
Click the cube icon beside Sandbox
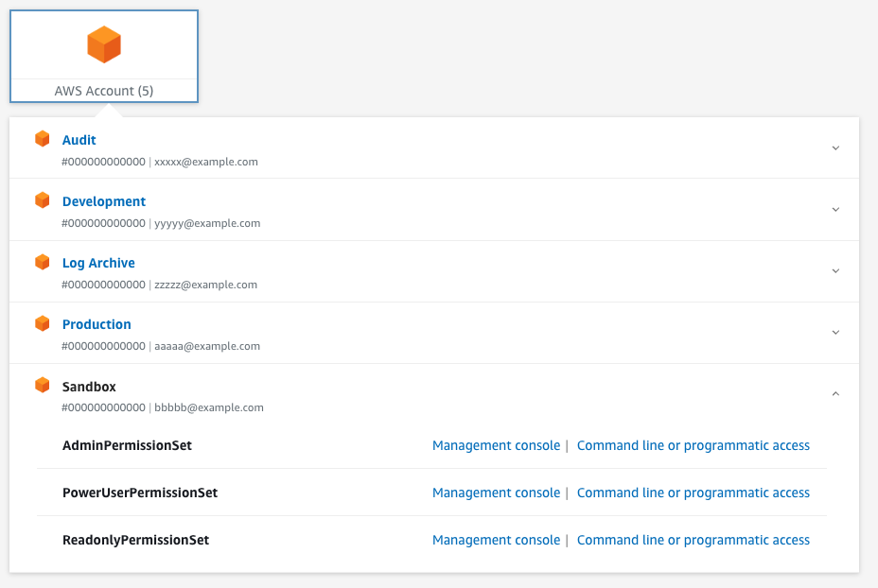[x=42, y=385]
